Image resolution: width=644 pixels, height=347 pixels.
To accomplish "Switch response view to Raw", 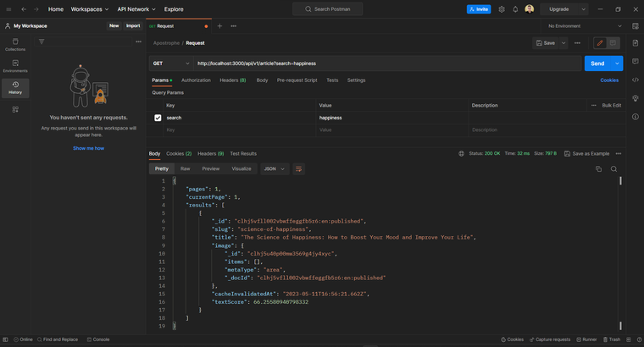I will point(186,169).
